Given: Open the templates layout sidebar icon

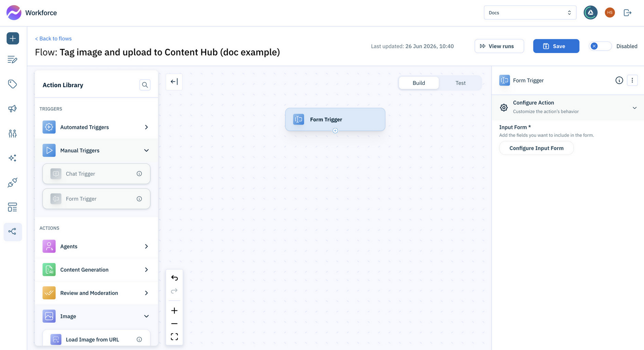Looking at the screenshot, I should 13,207.
